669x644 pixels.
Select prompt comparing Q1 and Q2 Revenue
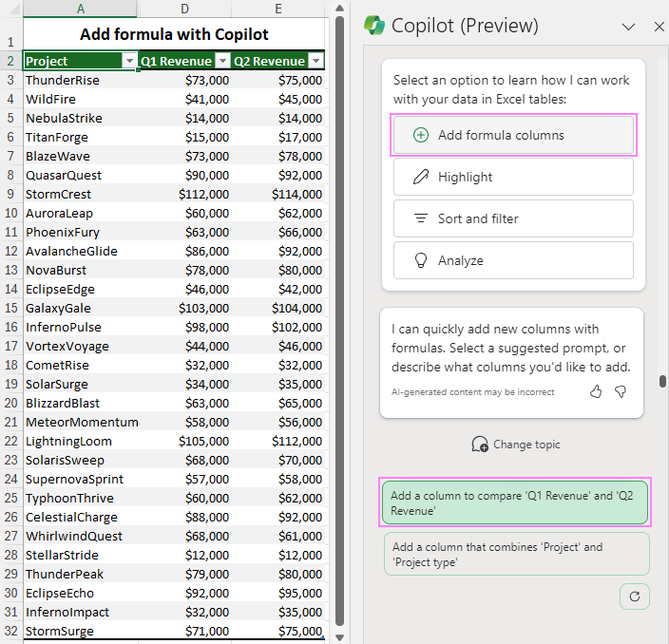click(514, 502)
